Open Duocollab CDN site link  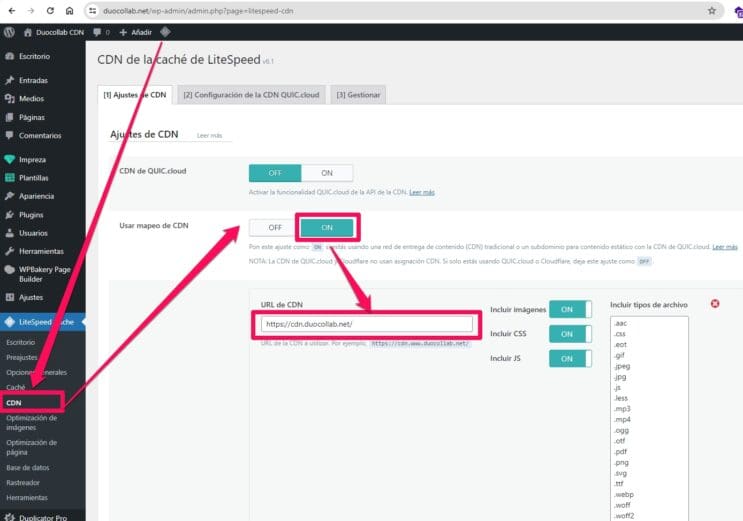tap(54, 32)
